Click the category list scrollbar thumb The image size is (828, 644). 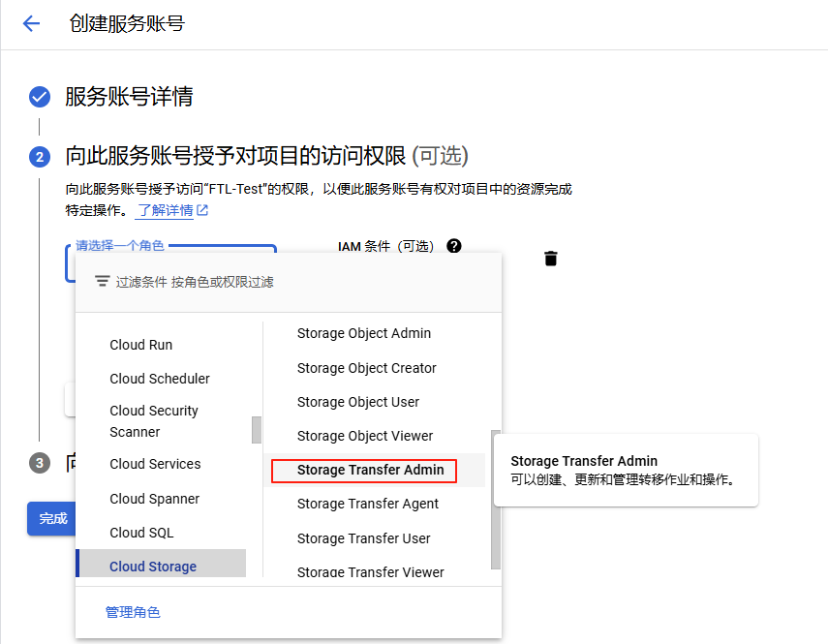tap(257, 430)
